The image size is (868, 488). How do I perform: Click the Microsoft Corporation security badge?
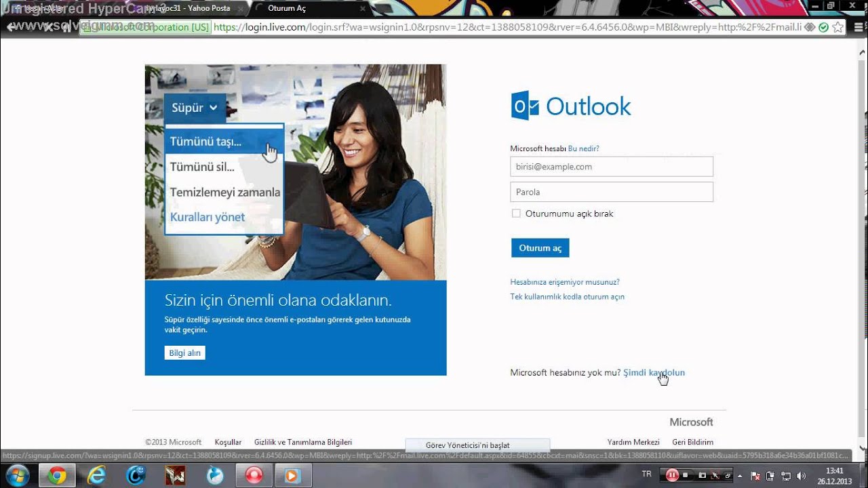[146, 27]
